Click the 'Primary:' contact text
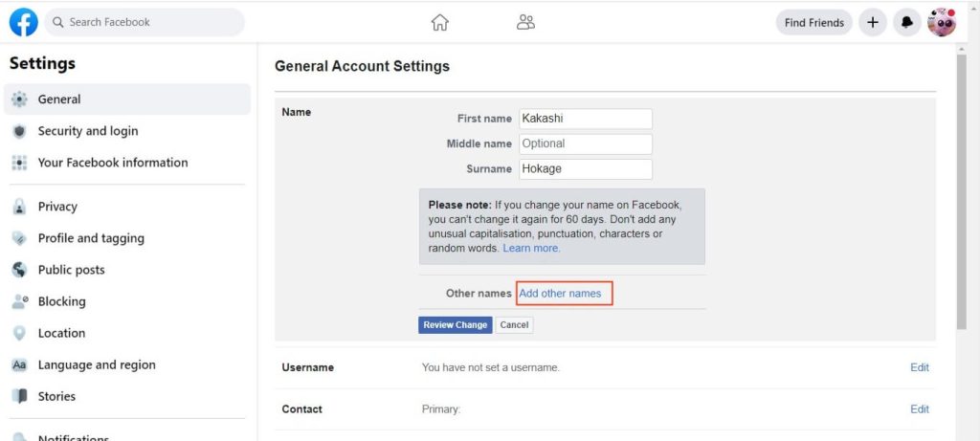 click(441, 409)
